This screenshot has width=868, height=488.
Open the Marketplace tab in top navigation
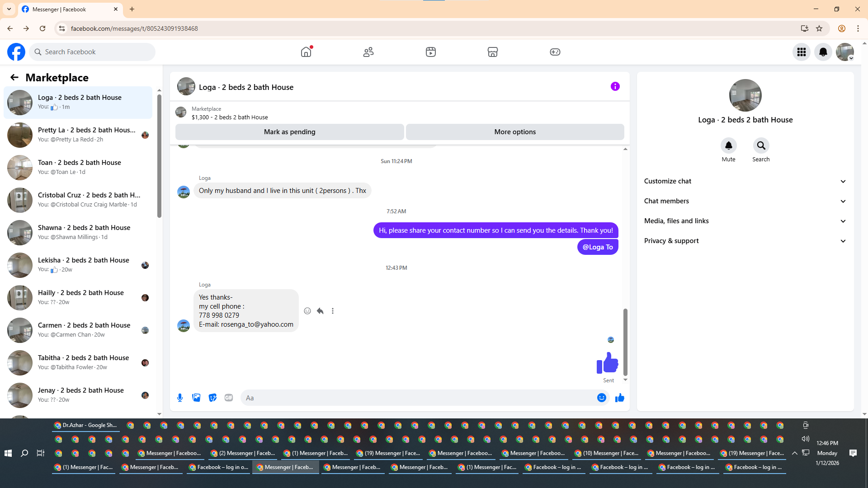coord(492,52)
